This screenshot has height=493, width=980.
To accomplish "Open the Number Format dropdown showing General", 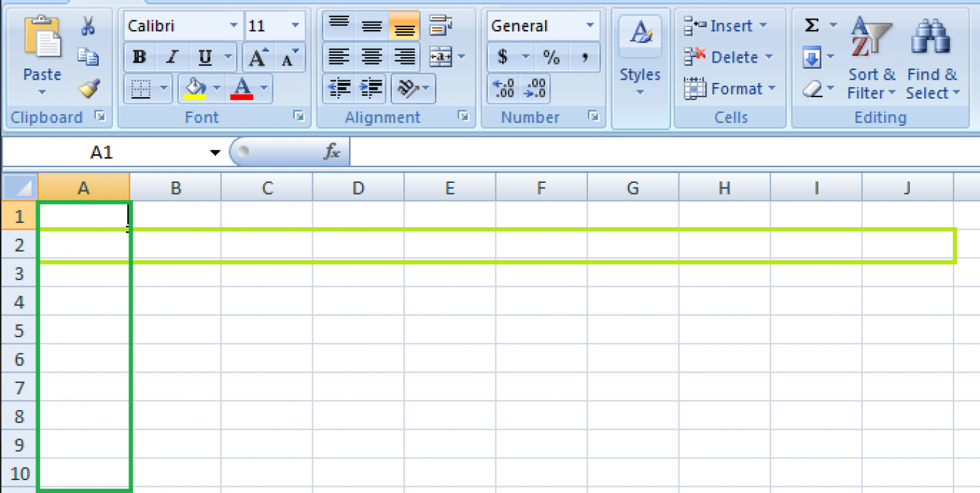I will pos(591,25).
